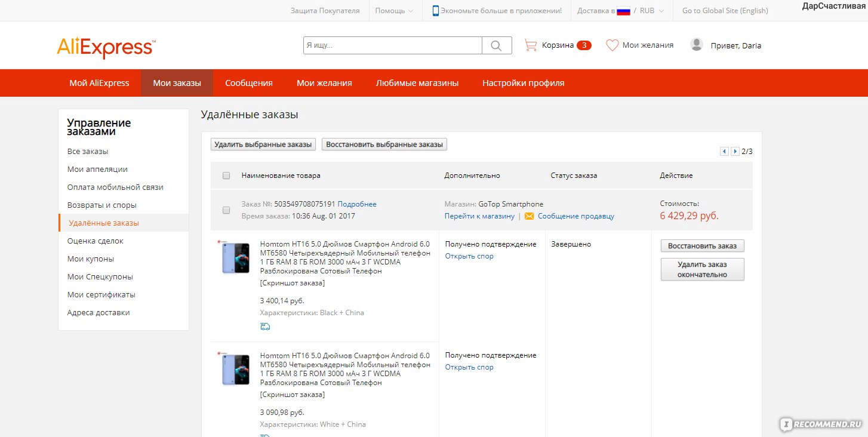Click Go to Global Site (English)
The height and width of the screenshot is (437, 868).
point(725,11)
